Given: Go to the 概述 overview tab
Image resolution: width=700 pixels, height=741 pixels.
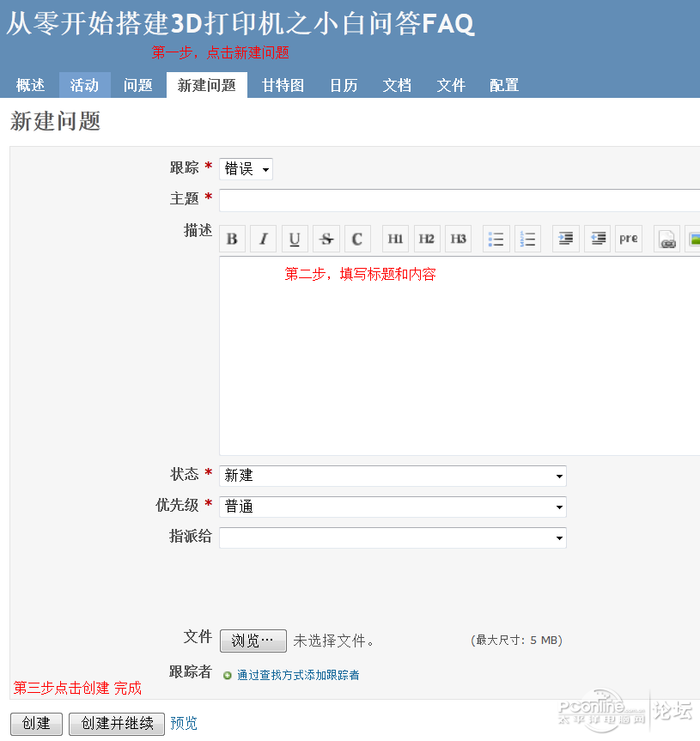Looking at the screenshot, I should 30,85.
